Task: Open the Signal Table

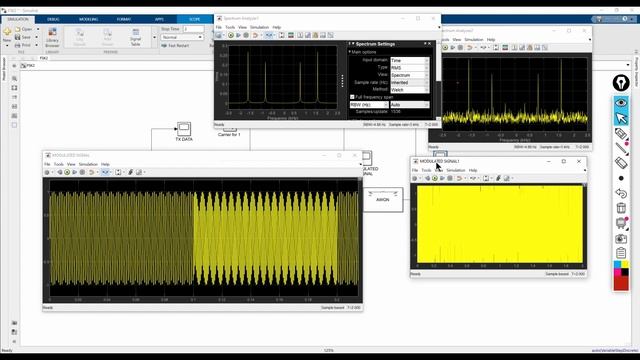Action: click(x=136, y=38)
